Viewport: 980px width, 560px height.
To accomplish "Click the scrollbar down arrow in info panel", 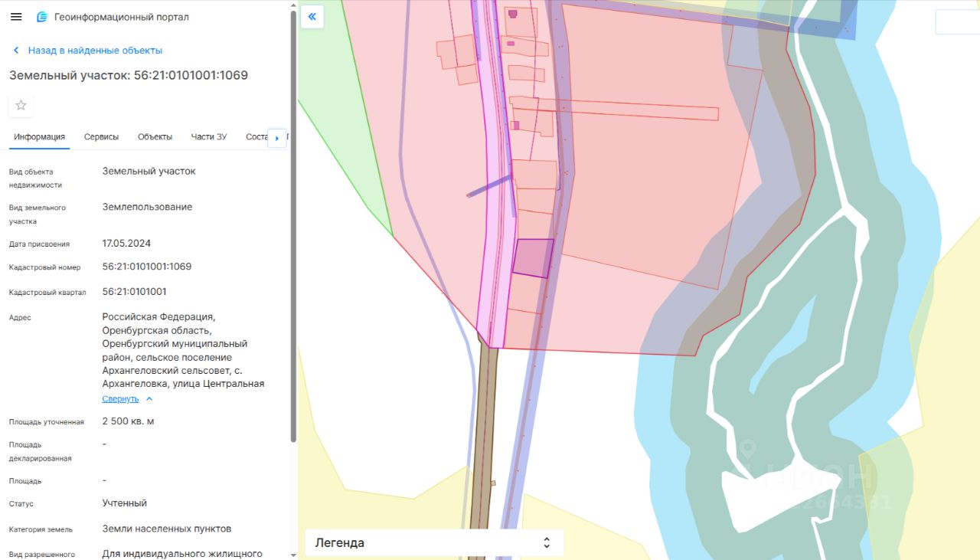I will point(293,554).
